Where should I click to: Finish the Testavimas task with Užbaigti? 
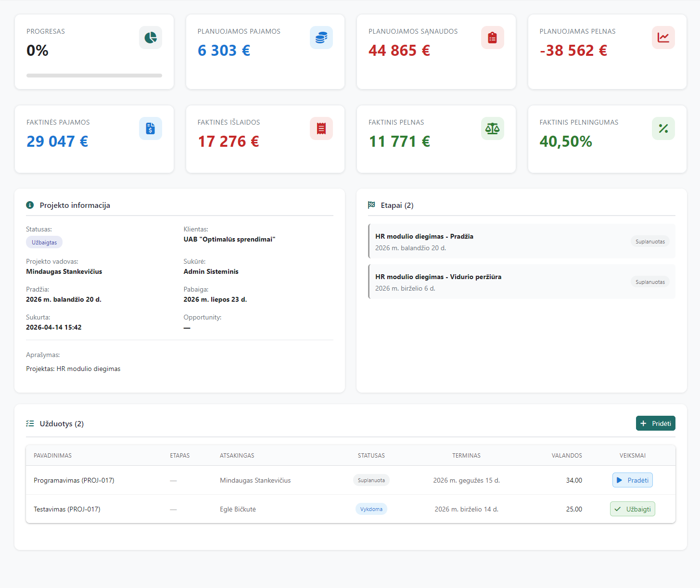(632, 509)
